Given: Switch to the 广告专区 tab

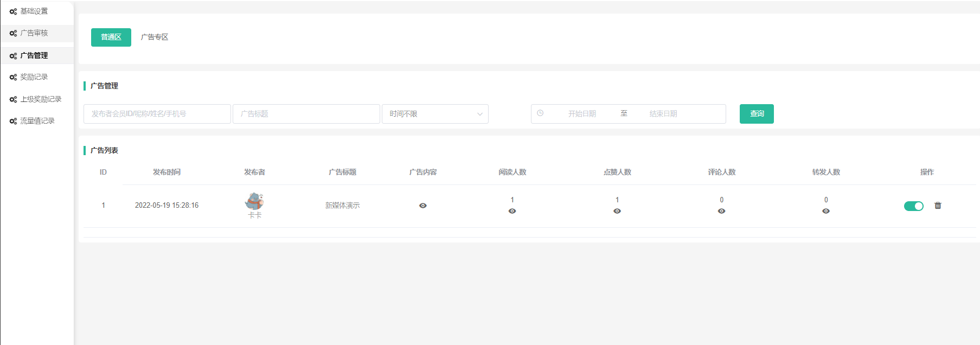Looking at the screenshot, I should [x=155, y=37].
